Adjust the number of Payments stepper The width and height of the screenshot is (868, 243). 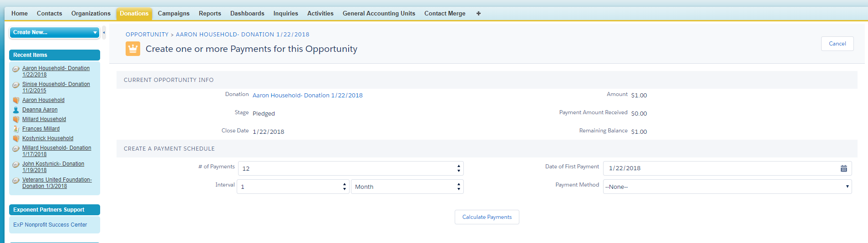click(458, 168)
